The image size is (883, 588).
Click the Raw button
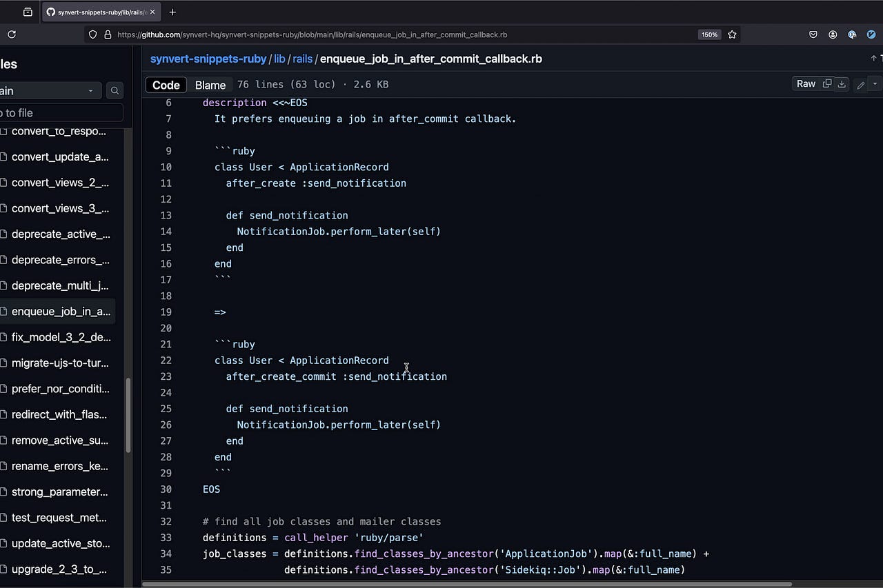[x=806, y=84]
